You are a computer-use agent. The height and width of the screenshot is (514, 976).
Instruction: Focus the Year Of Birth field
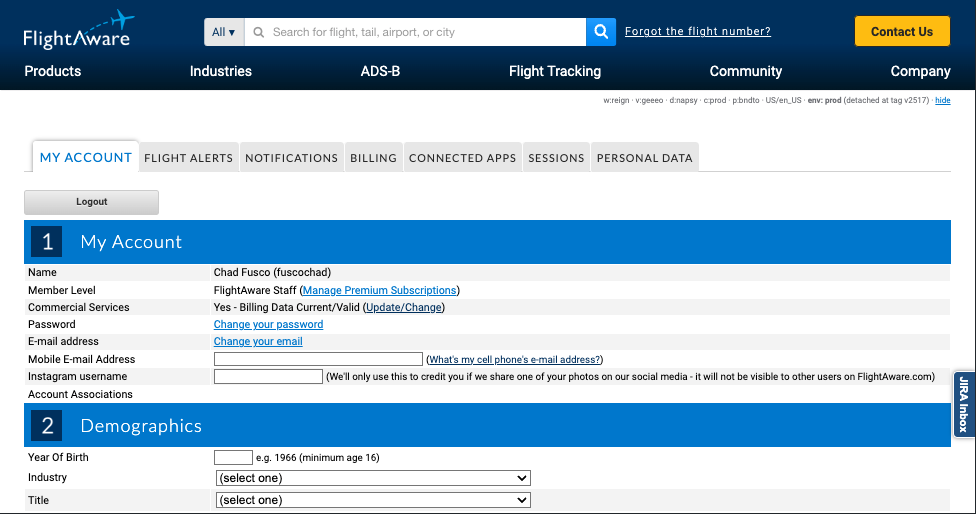(x=233, y=457)
